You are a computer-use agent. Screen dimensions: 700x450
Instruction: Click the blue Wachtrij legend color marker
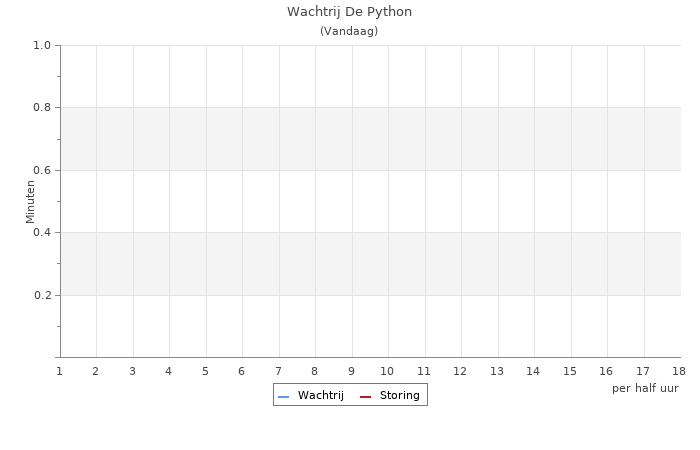point(284,397)
